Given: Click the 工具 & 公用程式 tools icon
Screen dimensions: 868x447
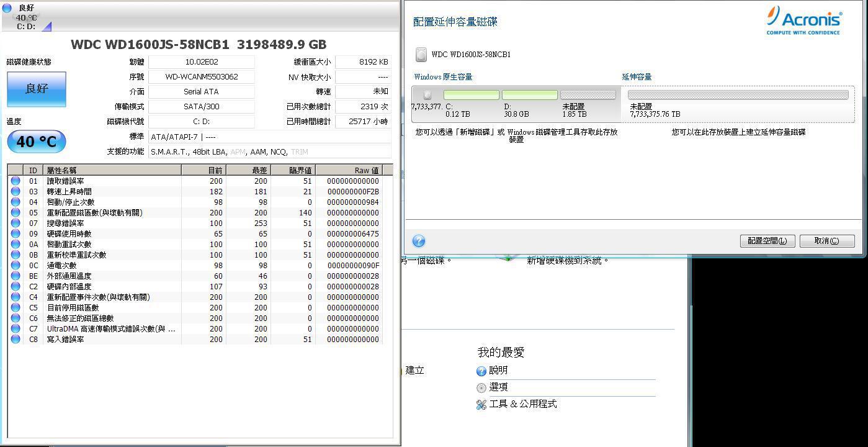Looking at the screenshot, I should (x=481, y=405).
